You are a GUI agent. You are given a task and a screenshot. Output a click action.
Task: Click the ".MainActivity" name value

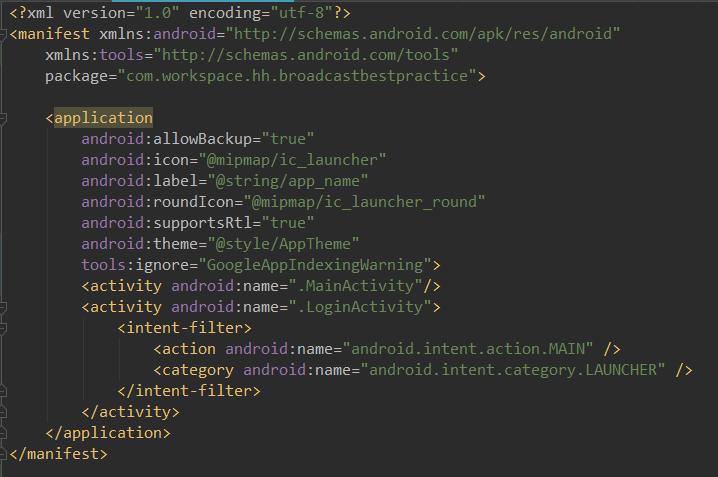[x=355, y=287]
